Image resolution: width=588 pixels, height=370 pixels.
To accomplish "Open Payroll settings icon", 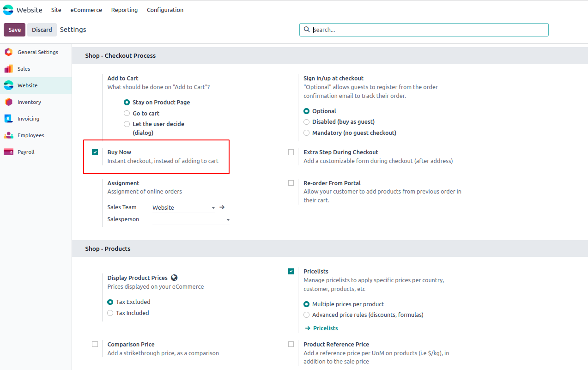I will tap(8, 152).
